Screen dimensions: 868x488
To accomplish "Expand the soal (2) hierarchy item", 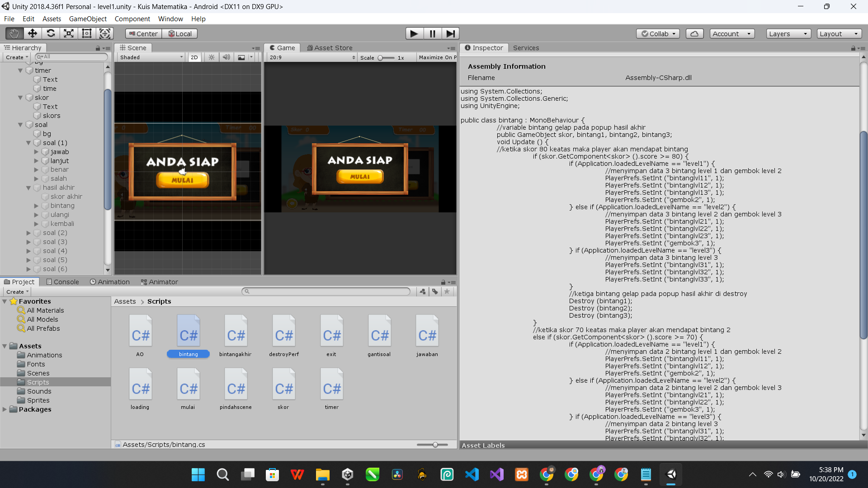I will (29, 233).
